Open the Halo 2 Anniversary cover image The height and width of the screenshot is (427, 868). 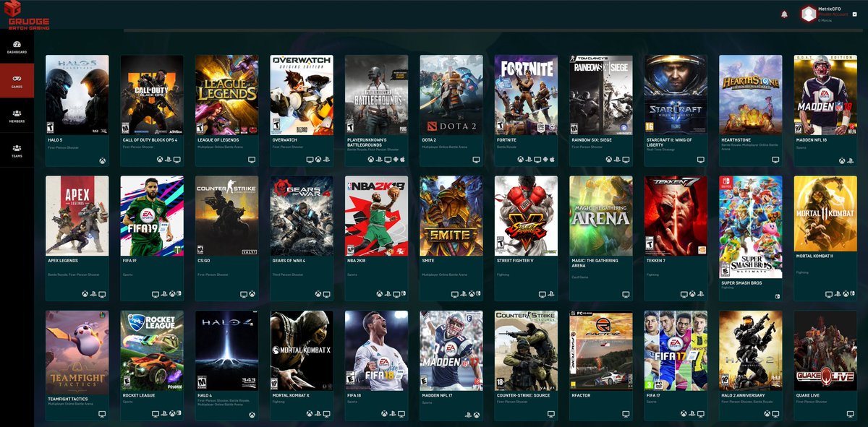750,350
